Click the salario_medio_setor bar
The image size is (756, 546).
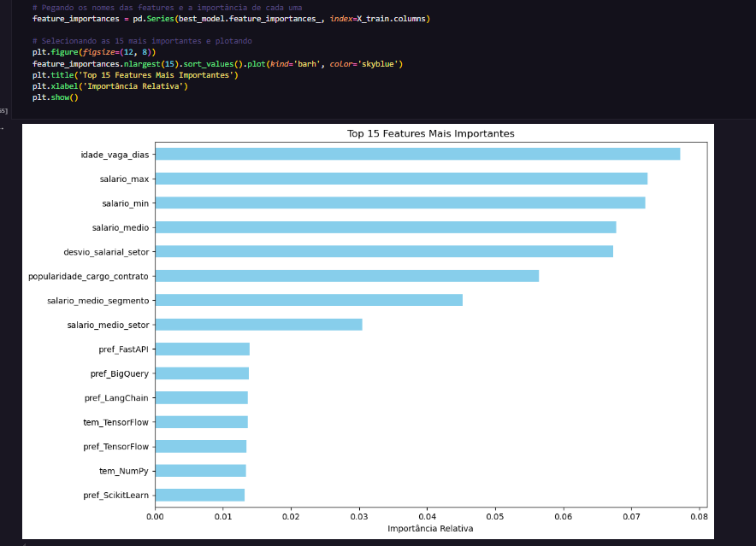pyautogui.click(x=258, y=325)
